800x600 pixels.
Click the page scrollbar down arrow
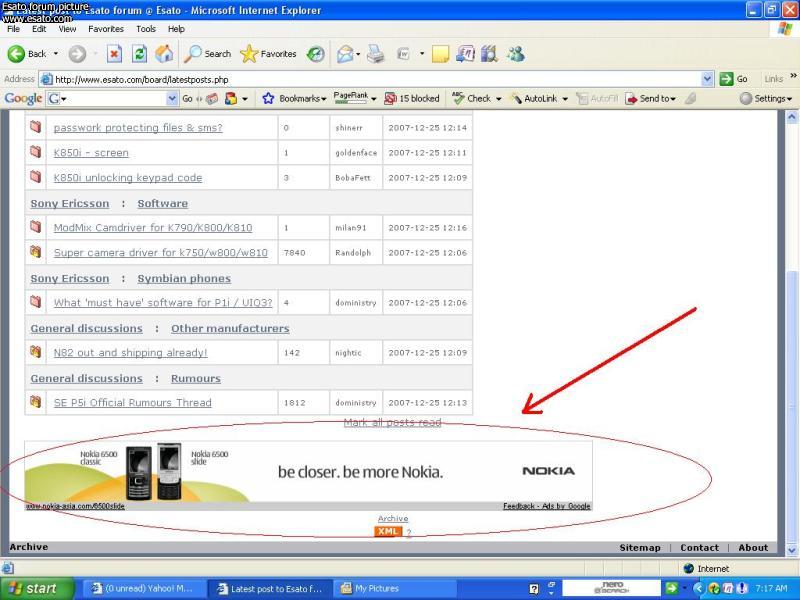pyautogui.click(x=792, y=550)
